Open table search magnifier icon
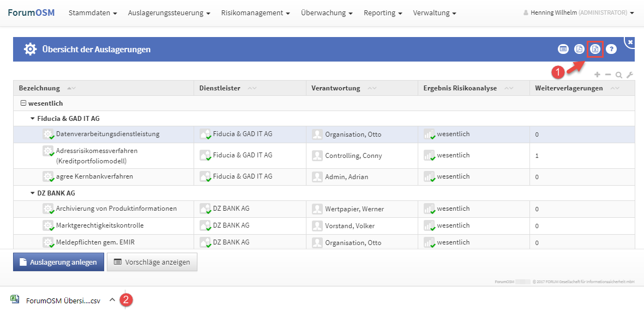 point(619,75)
